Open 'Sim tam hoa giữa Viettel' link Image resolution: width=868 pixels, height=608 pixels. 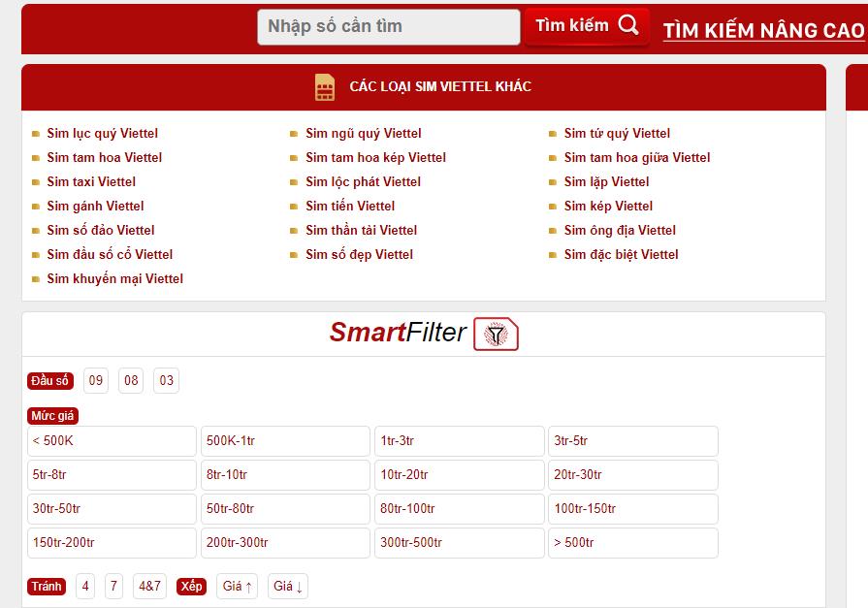tap(637, 158)
